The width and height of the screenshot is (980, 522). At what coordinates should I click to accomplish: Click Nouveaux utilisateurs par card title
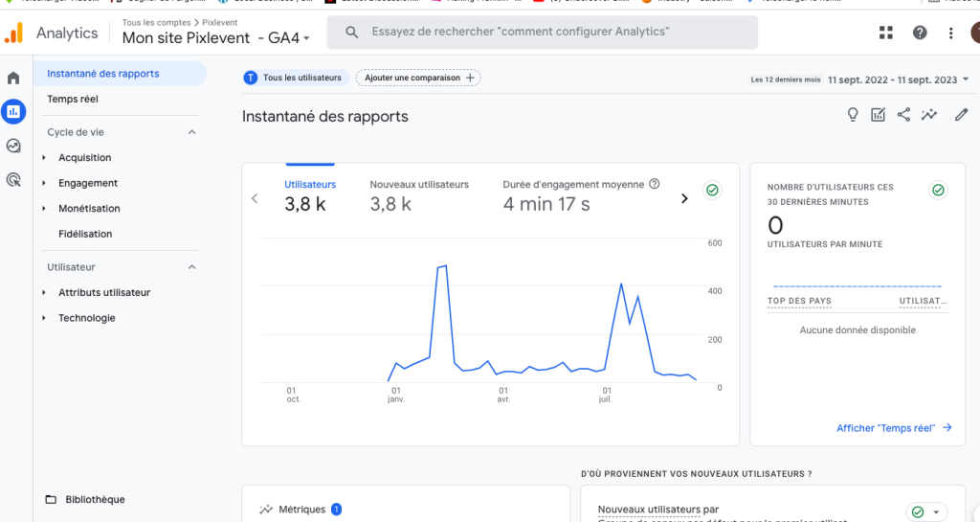tap(658, 510)
